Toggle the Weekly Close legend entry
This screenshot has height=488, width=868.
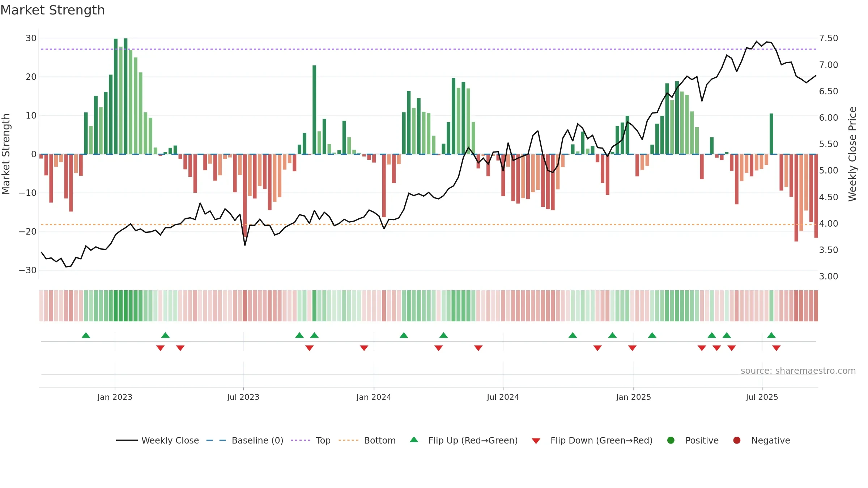pyautogui.click(x=157, y=440)
